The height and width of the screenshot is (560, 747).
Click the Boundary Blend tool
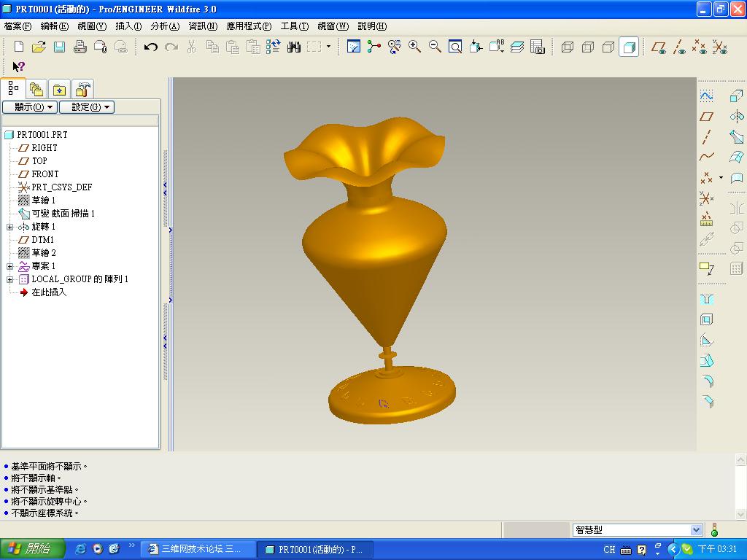737,157
